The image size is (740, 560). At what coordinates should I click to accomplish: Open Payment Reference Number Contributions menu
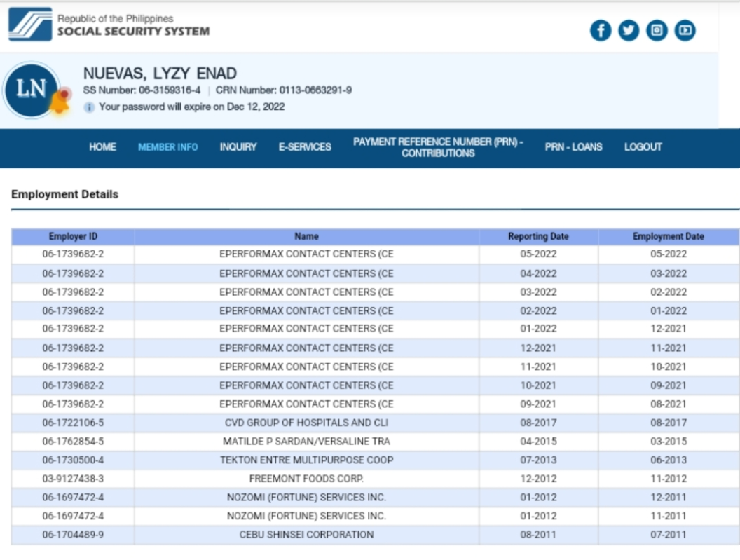438,147
